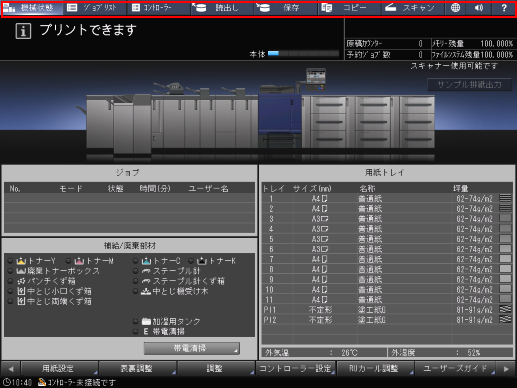Click the メモリー残量 100.000% readout
This screenshot has height=388, width=517.
click(x=473, y=44)
